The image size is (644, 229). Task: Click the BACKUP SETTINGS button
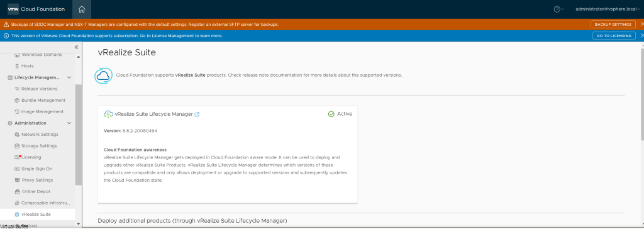tap(613, 25)
